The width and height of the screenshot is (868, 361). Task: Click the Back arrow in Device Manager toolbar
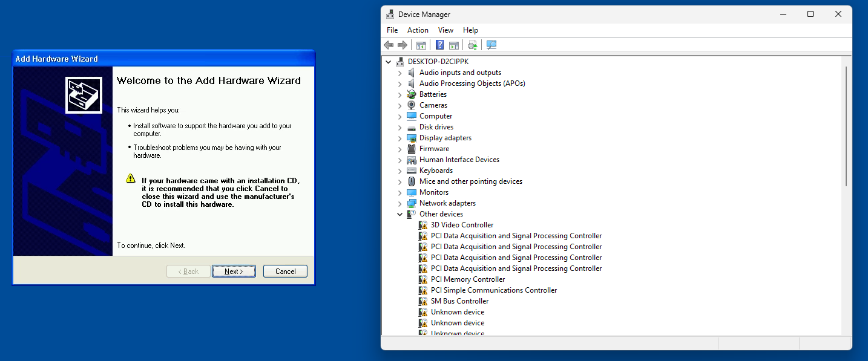389,45
